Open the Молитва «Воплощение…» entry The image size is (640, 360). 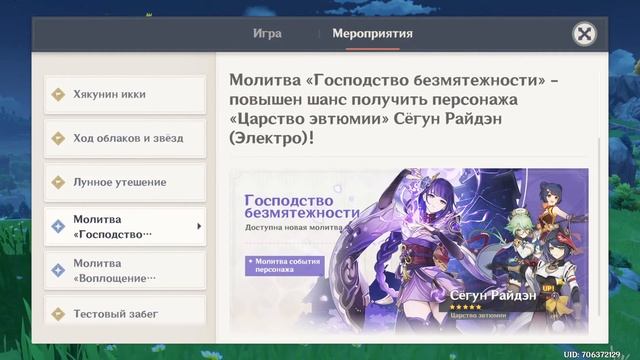point(125,271)
